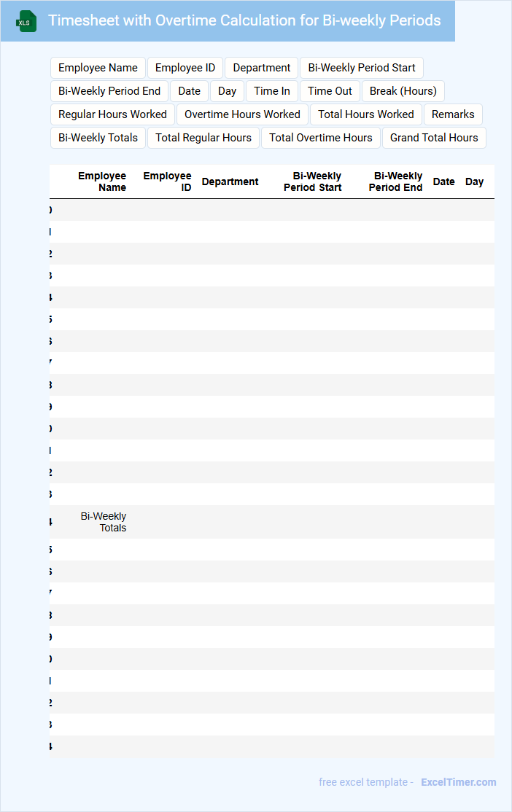Click the Department tag
The image size is (512, 812).
point(262,68)
